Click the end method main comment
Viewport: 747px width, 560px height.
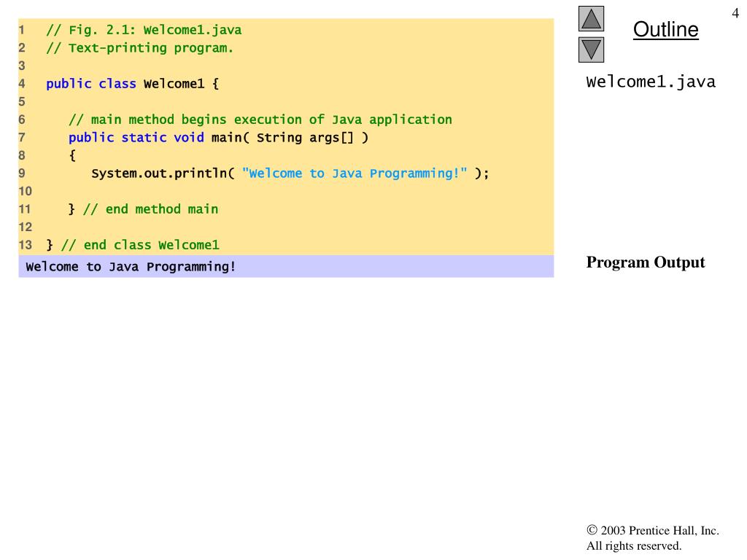(x=150, y=209)
